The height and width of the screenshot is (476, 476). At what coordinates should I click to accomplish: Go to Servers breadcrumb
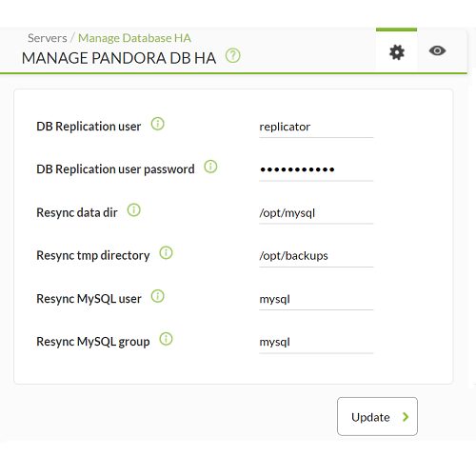48,38
